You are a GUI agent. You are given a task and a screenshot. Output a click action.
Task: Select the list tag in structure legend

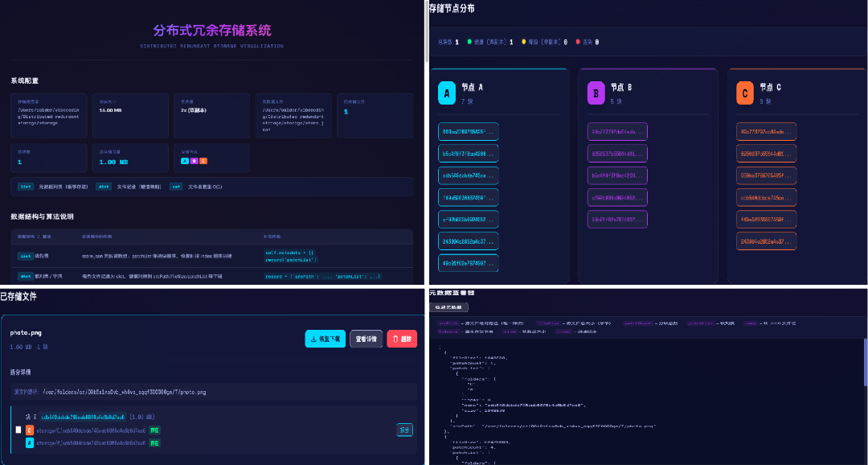(x=25, y=187)
